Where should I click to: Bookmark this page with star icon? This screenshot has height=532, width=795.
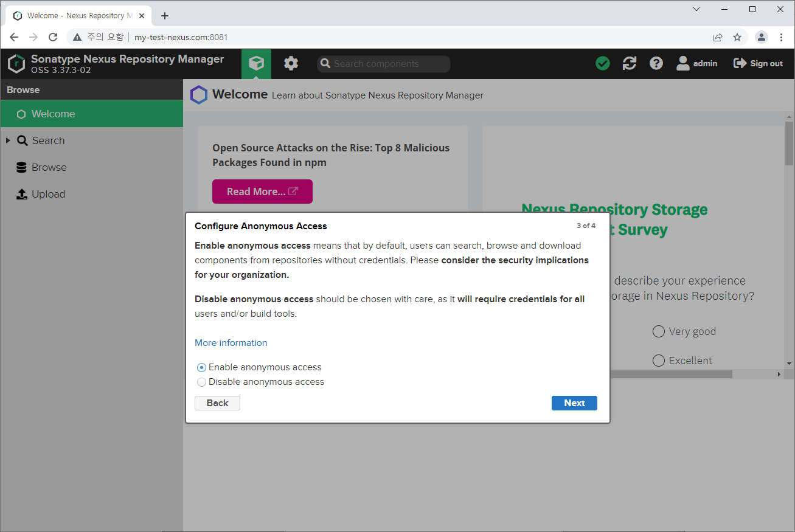pos(737,37)
